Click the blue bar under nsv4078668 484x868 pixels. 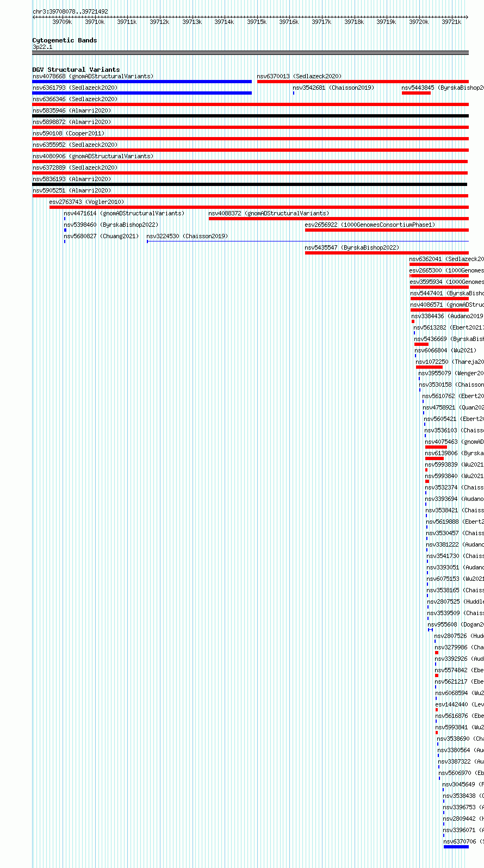tap(142, 82)
